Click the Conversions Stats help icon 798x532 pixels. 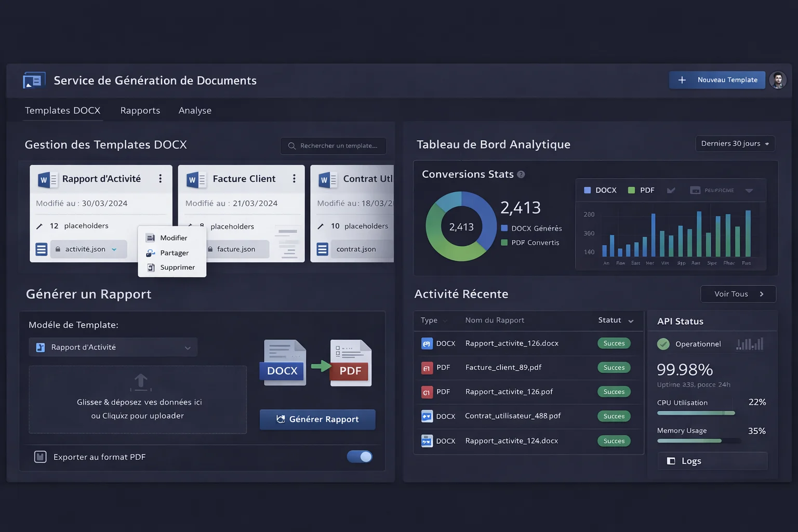coord(521,175)
